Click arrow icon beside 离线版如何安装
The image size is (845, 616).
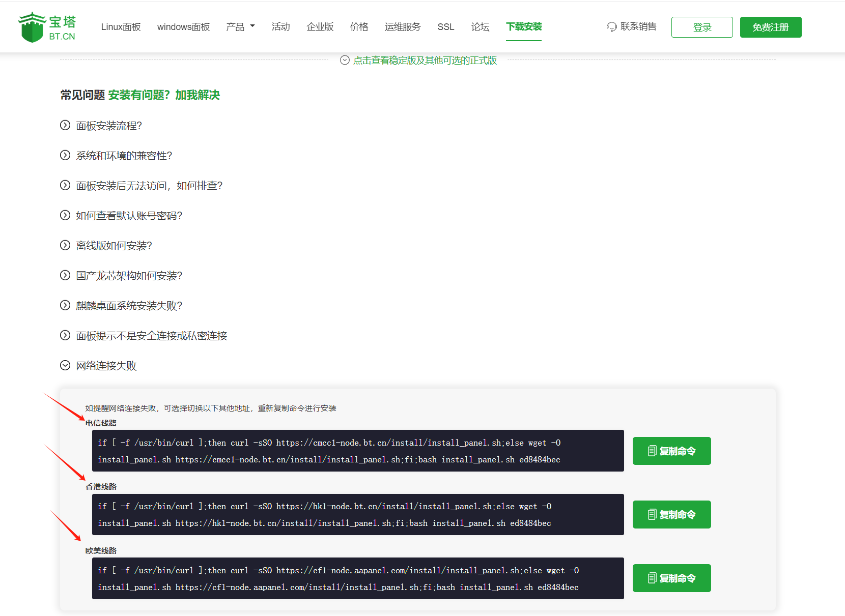[x=65, y=245]
